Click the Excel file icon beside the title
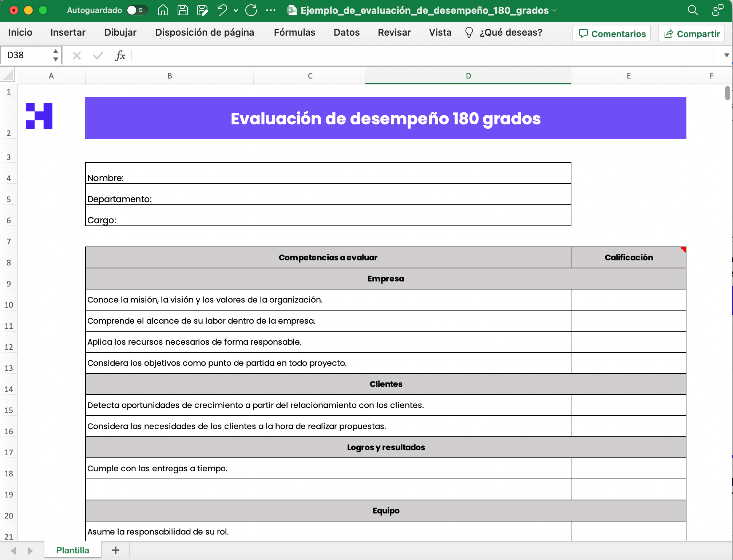Image resolution: width=733 pixels, height=560 pixels. click(x=292, y=10)
